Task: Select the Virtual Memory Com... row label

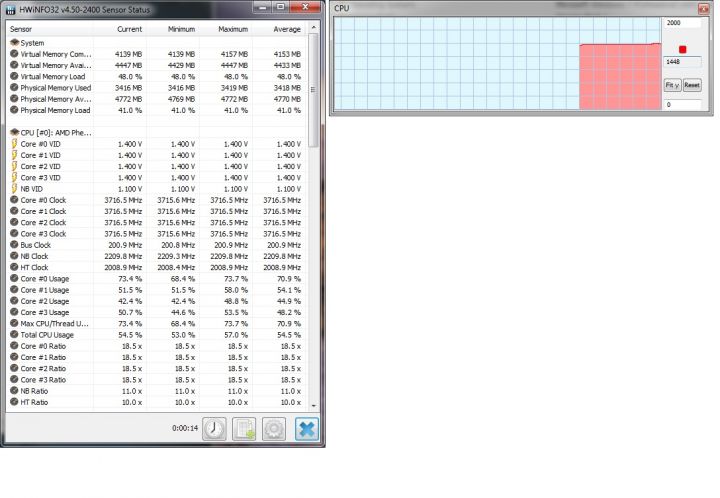Action: [x=56, y=54]
